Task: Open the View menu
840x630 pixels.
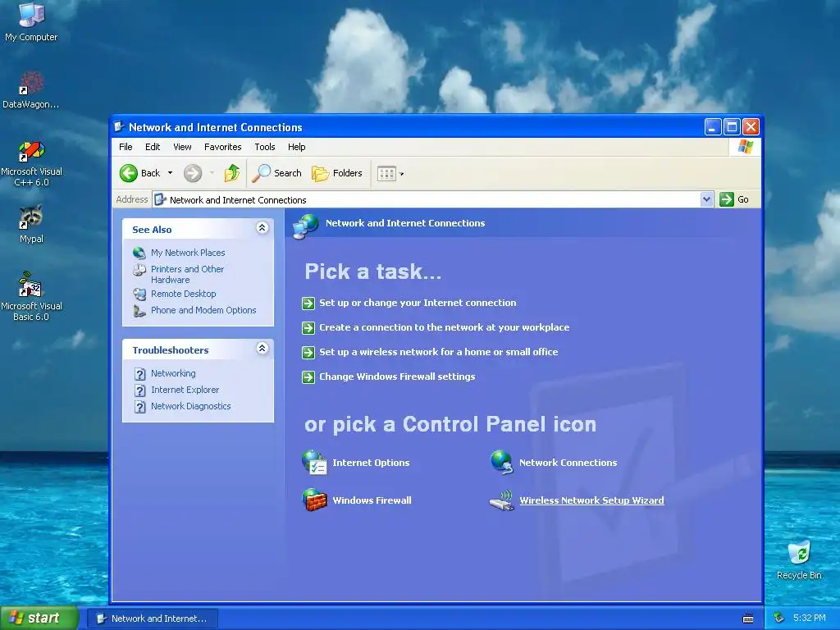Action: [x=182, y=147]
